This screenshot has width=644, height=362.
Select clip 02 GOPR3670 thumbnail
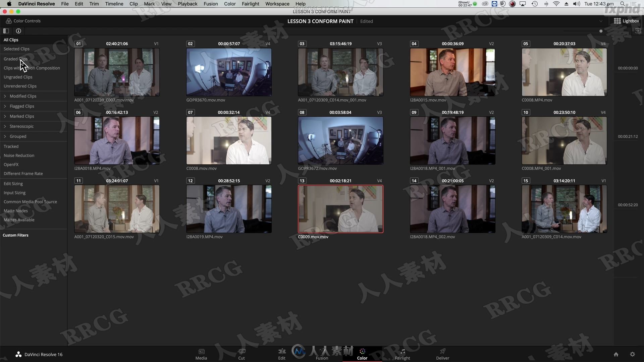pos(229,72)
